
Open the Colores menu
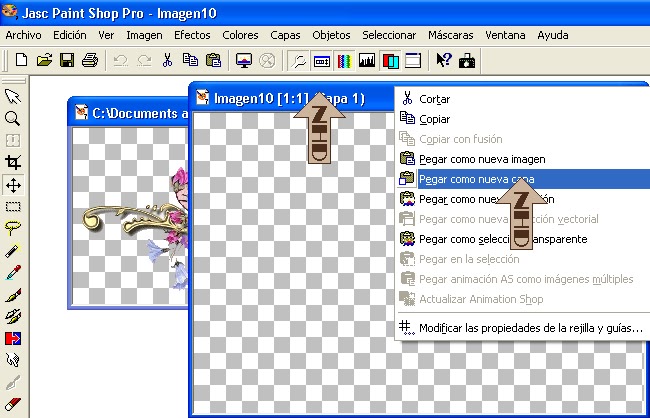pyautogui.click(x=240, y=35)
